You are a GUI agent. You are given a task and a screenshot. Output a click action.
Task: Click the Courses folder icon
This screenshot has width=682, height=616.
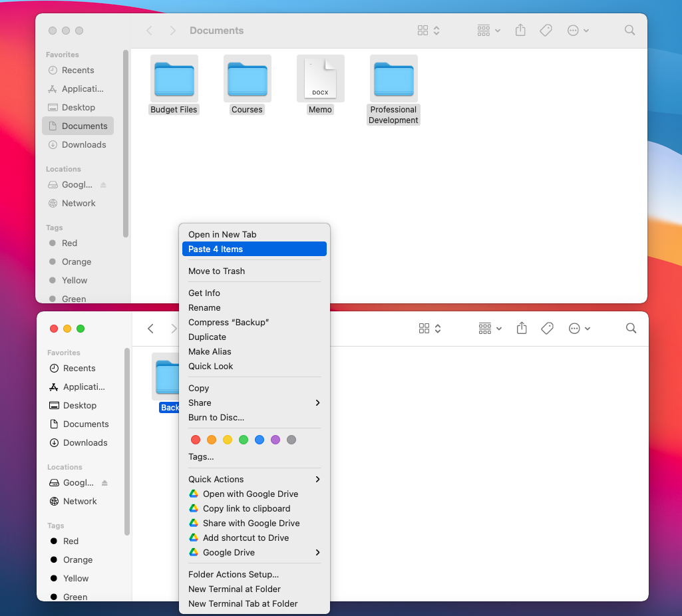click(247, 80)
